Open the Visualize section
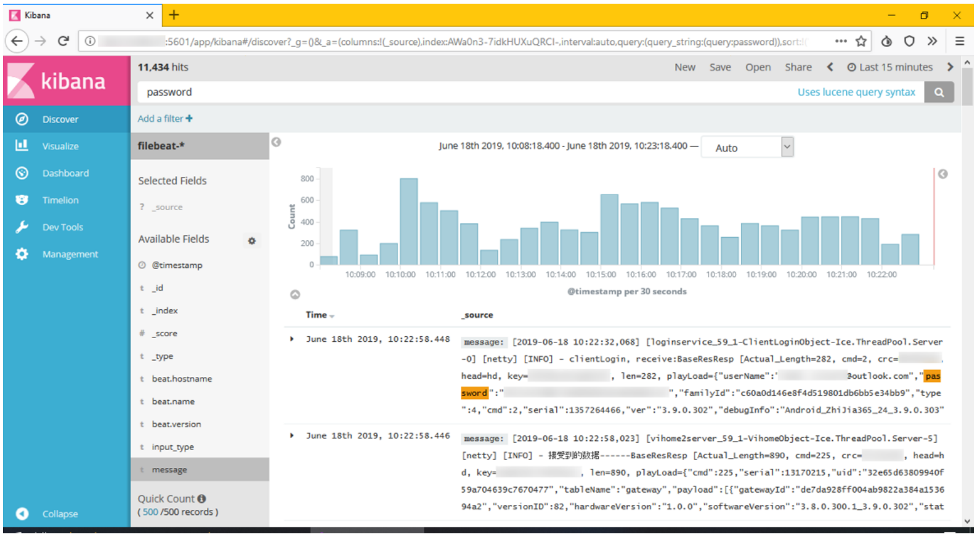The image size is (980, 537). coord(67,147)
